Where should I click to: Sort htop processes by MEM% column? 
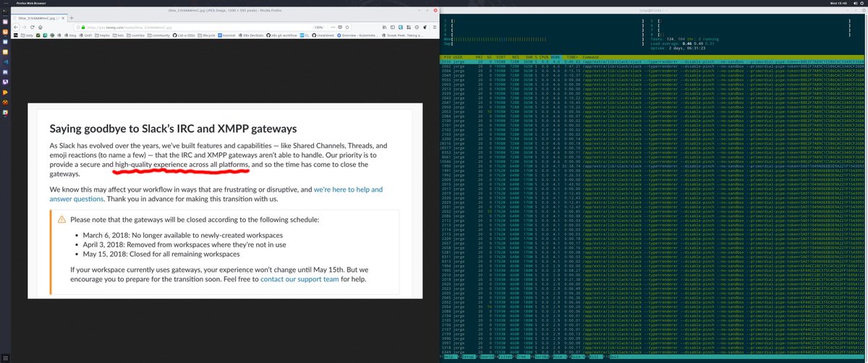[556, 55]
